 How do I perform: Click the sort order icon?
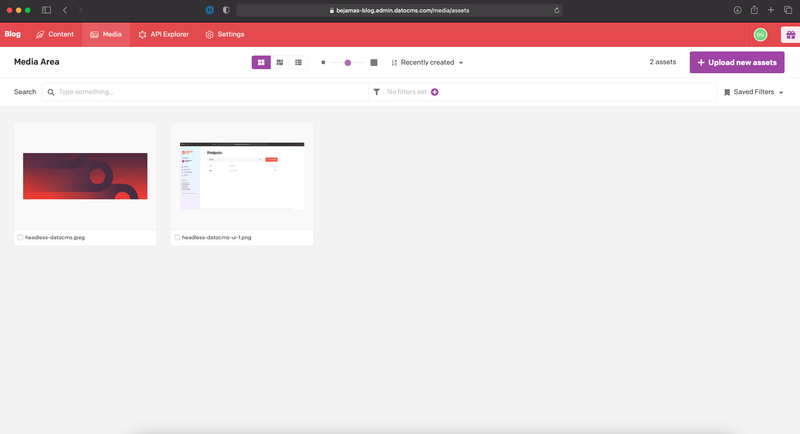tap(394, 63)
